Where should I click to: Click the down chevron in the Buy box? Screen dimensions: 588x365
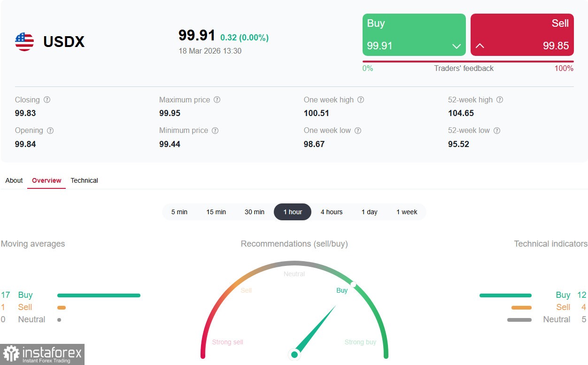click(456, 46)
